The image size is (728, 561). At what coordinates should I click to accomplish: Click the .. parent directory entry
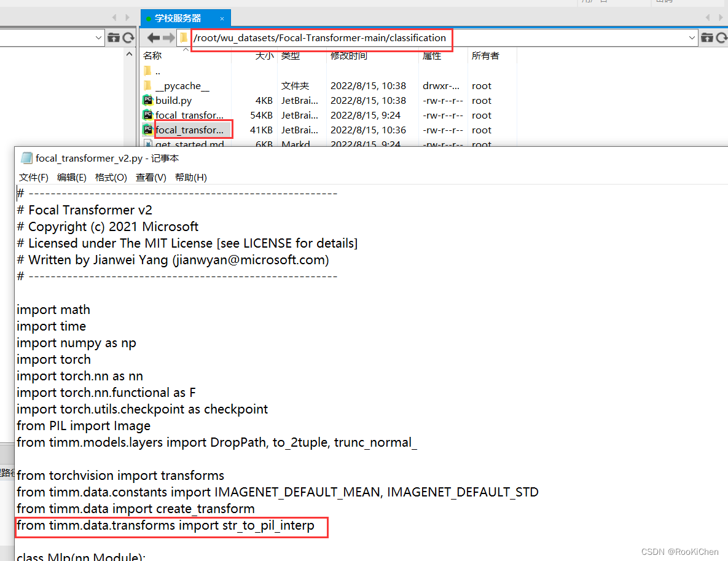click(x=158, y=71)
